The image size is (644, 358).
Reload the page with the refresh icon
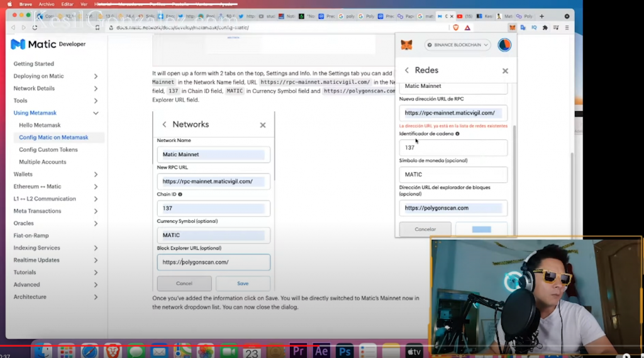click(x=36, y=28)
